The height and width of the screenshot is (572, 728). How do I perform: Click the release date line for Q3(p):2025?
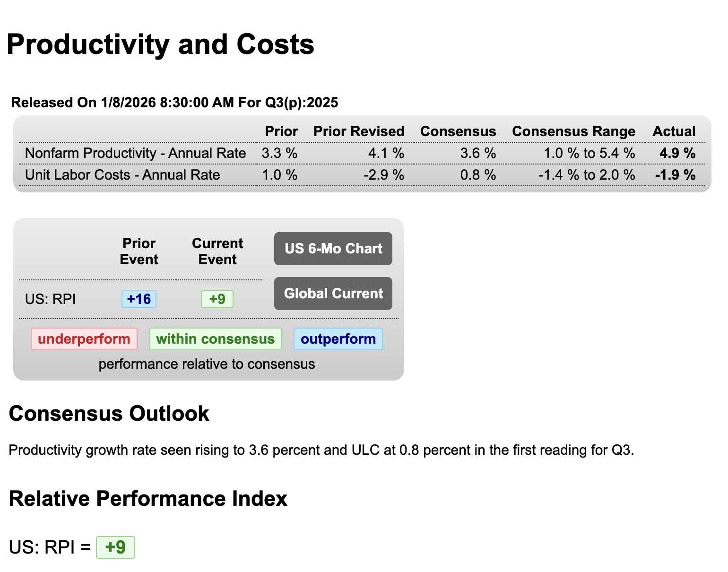tap(174, 103)
